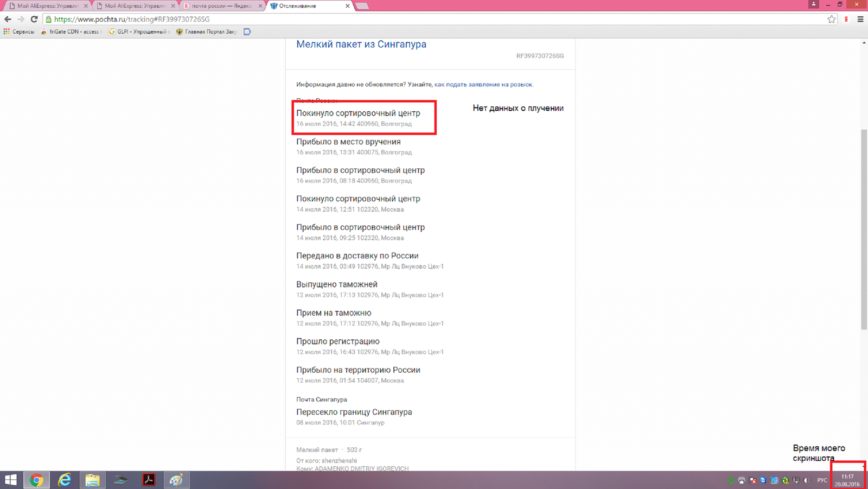Click the Мелкий пакет 503 г details

pos(329,450)
